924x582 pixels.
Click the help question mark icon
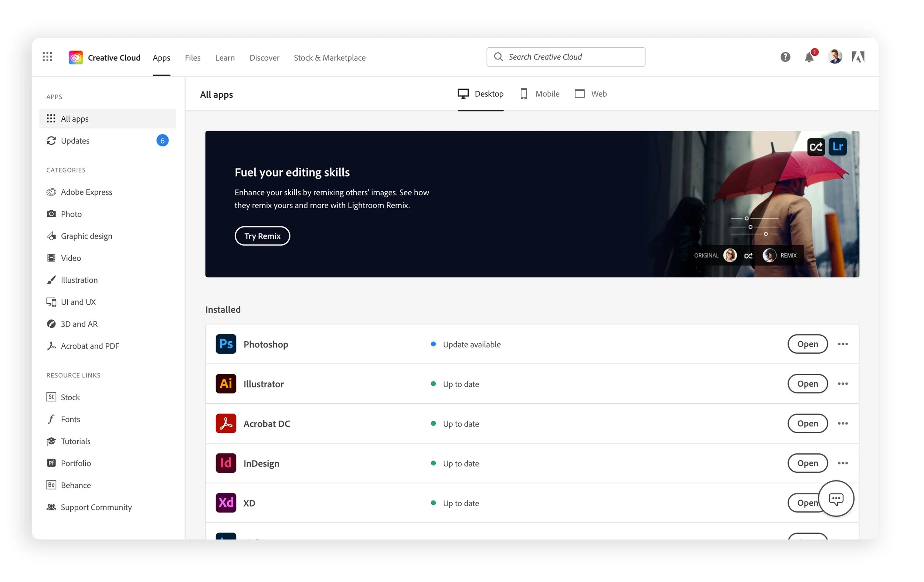coord(785,57)
